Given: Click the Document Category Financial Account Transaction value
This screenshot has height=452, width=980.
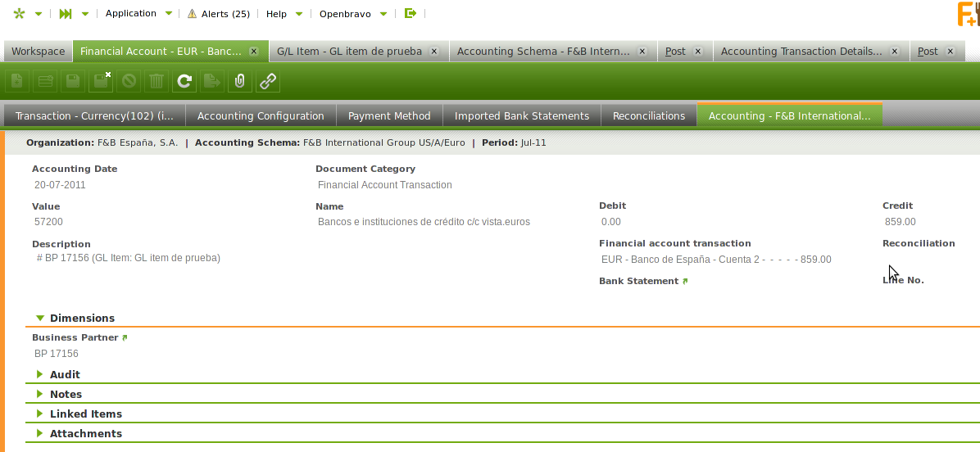Looking at the screenshot, I should (x=385, y=185).
